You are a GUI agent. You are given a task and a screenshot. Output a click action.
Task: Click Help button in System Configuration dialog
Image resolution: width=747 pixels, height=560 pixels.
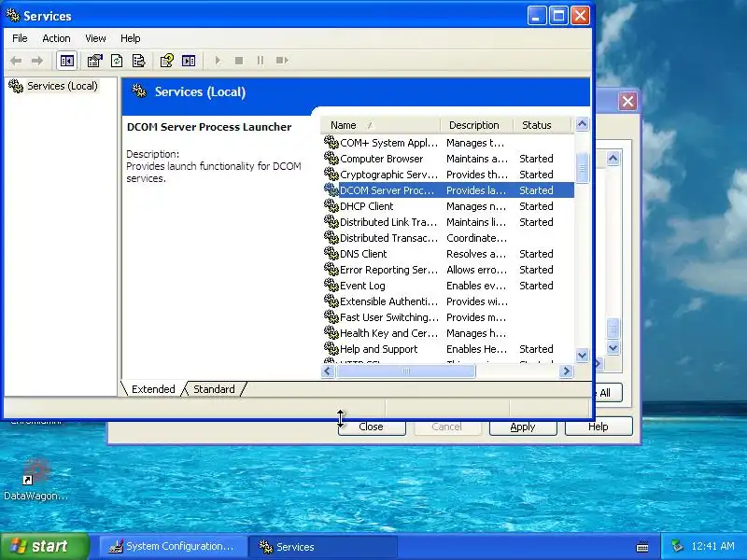[599, 427]
